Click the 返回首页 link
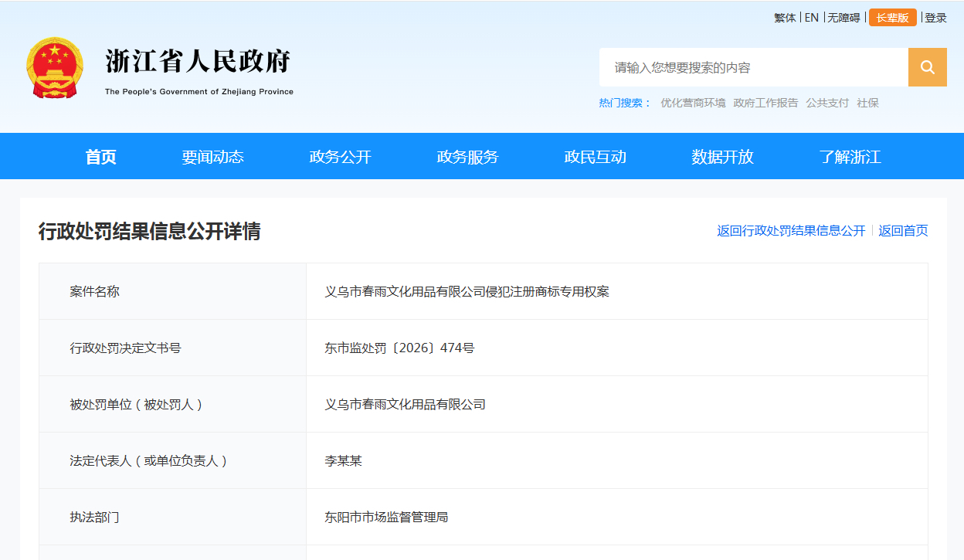964x560 pixels. coord(903,230)
